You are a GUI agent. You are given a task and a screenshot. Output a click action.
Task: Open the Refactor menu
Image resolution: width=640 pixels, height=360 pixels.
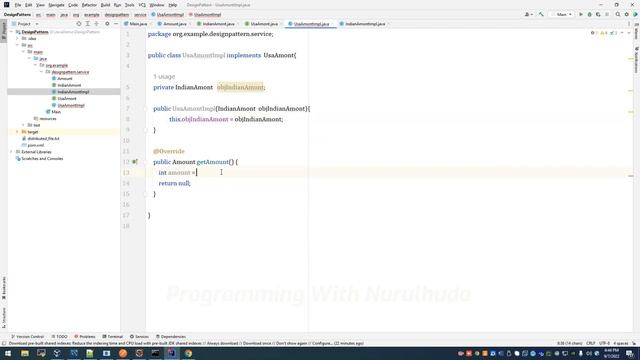pos(89,5)
